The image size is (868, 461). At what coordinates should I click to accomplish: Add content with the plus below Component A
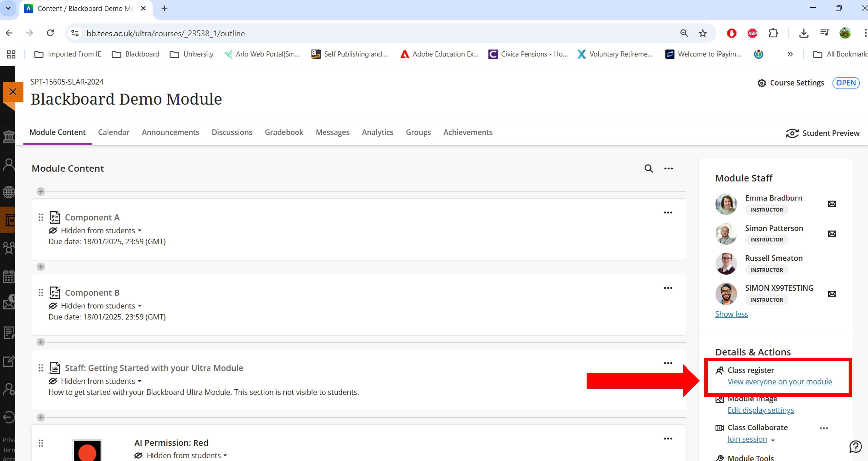[41, 267]
